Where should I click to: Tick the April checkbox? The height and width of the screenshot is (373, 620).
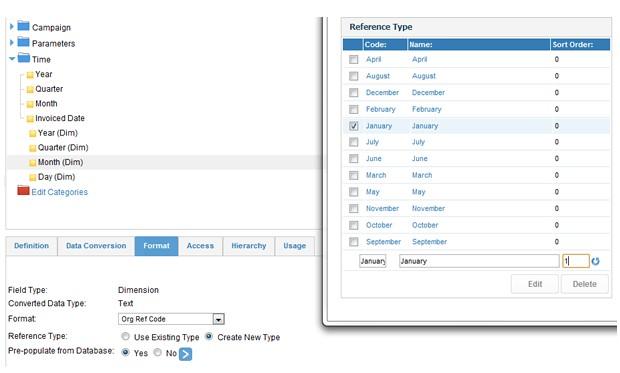pos(353,59)
